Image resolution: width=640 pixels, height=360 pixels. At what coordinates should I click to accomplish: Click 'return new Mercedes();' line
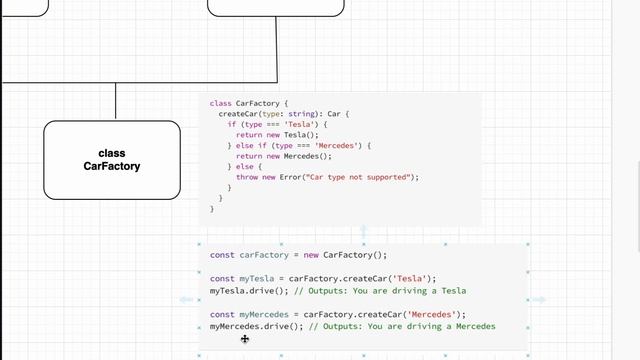[x=284, y=156]
